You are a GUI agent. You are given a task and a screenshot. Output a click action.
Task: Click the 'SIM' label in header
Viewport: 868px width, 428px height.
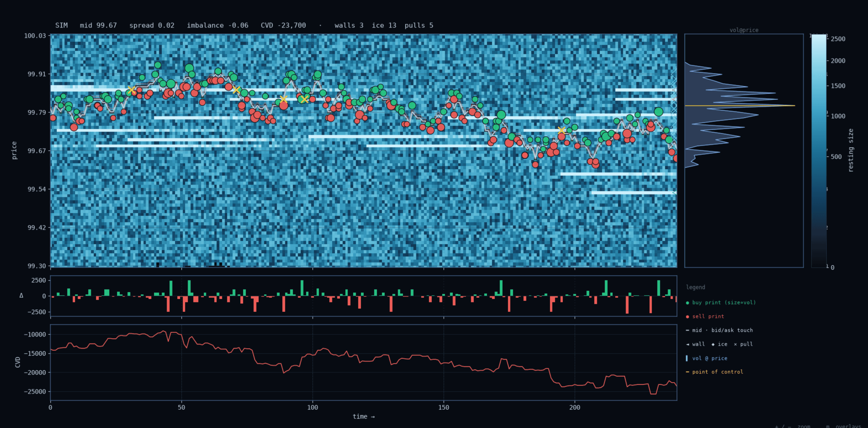[x=61, y=25]
